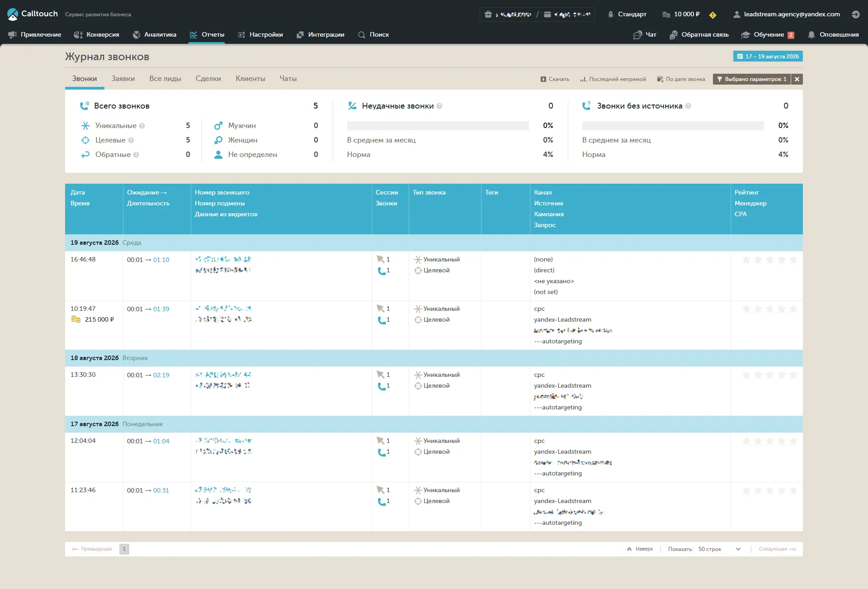This screenshot has width=868, height=589.
Task: Open Обучение training section
Action: pyautogui.click(x=768, y=35)
